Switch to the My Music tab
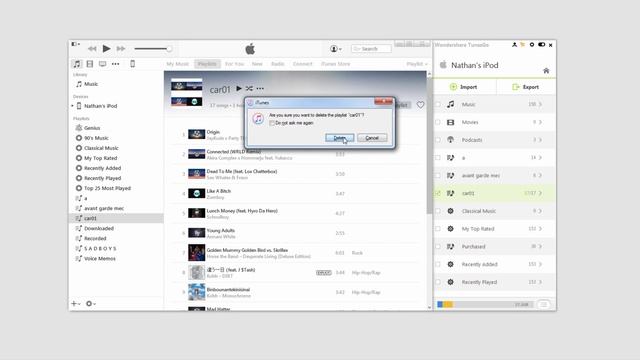Screen dimensions: 640x360 [x=178, y=64]
